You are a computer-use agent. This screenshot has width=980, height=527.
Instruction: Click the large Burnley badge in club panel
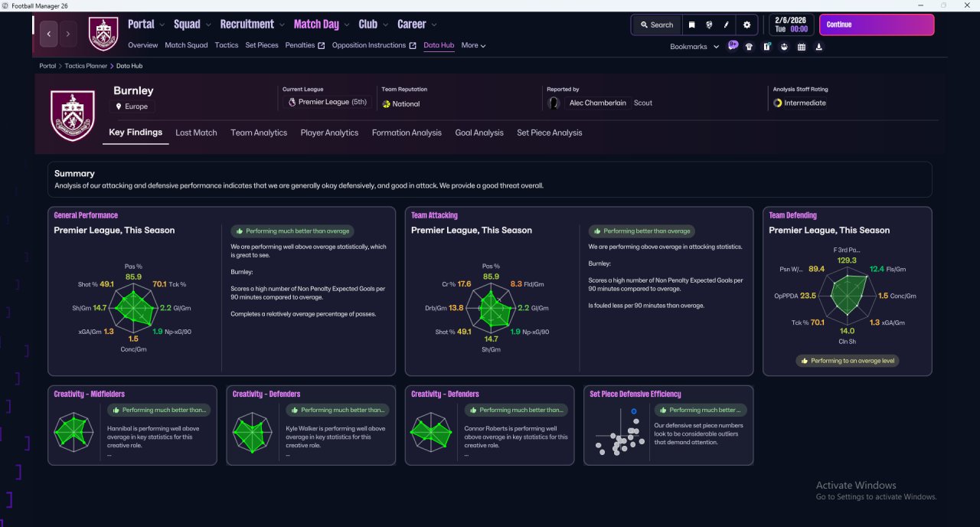coord(72,115)
